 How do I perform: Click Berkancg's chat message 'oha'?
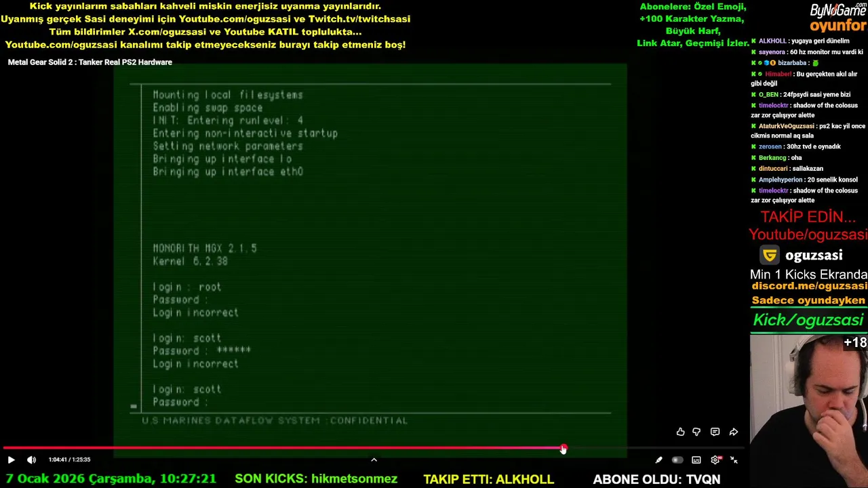point(776,158)
